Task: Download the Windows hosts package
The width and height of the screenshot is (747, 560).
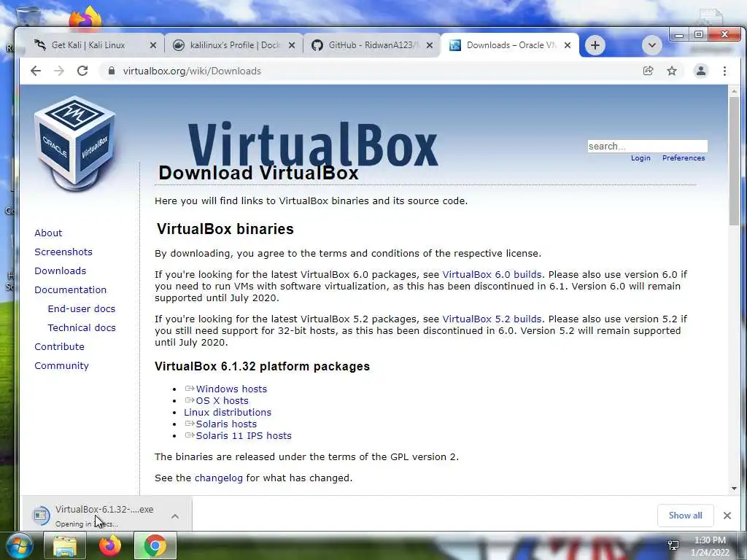Action: pos(231,389)
